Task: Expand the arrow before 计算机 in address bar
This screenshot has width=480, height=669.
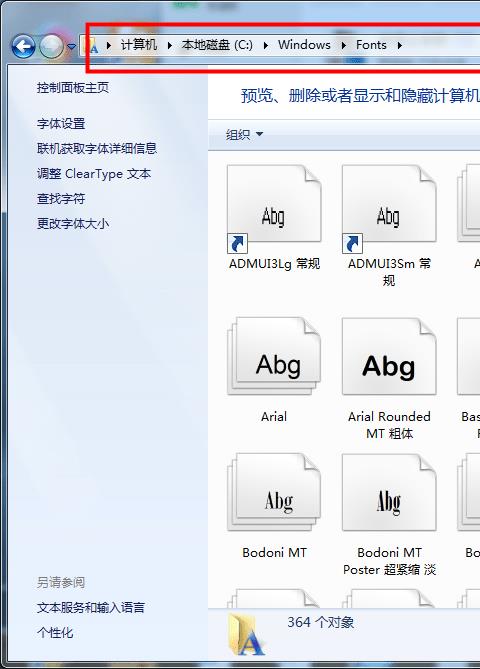Action: coord(109,45)
